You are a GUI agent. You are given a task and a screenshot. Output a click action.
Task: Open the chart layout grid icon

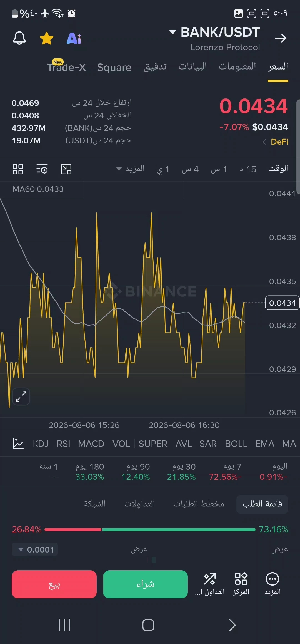(18, 169)
